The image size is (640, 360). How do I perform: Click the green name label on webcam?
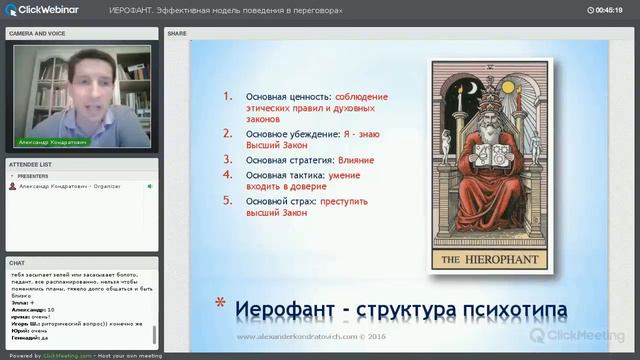[x=53, y=142]
